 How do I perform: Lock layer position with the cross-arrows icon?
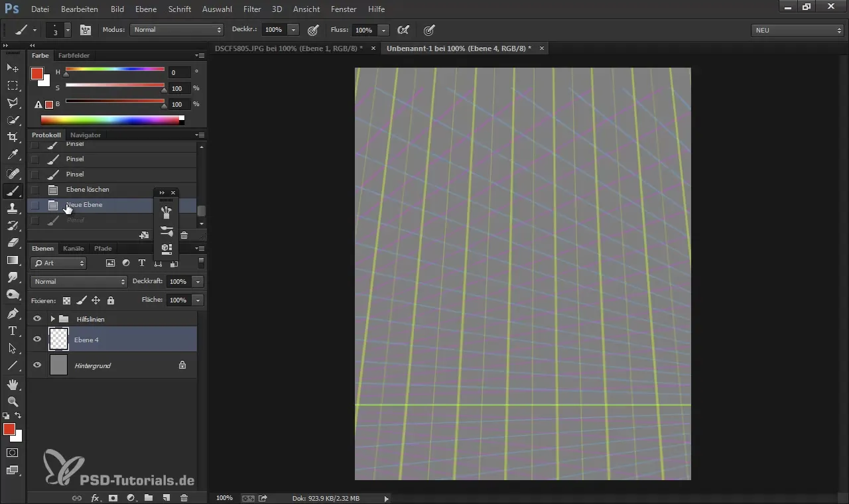96,300
